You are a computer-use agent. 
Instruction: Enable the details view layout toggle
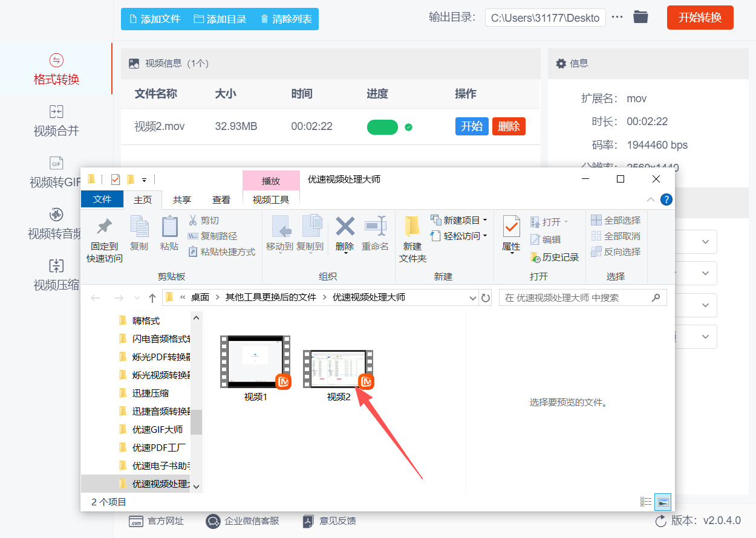pyautogui.click(x=645, y=501)
